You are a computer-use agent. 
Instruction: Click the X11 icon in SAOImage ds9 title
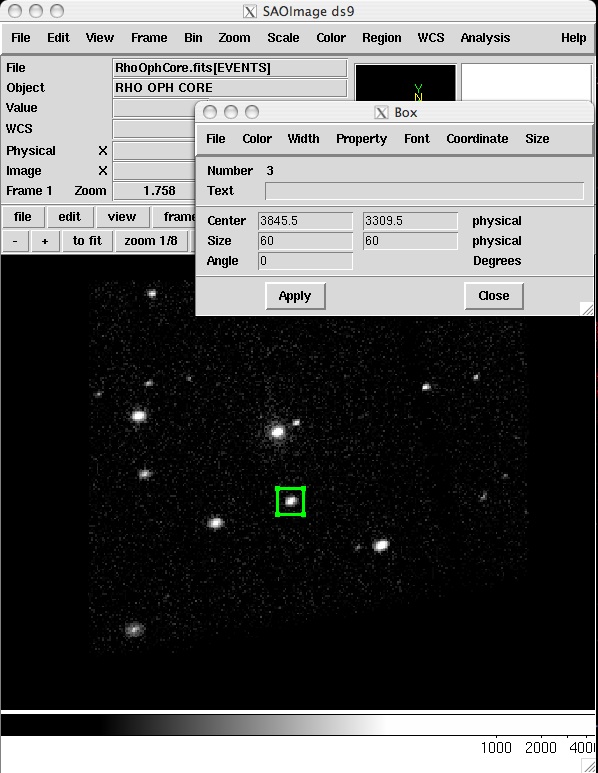[x=250, y=11]
